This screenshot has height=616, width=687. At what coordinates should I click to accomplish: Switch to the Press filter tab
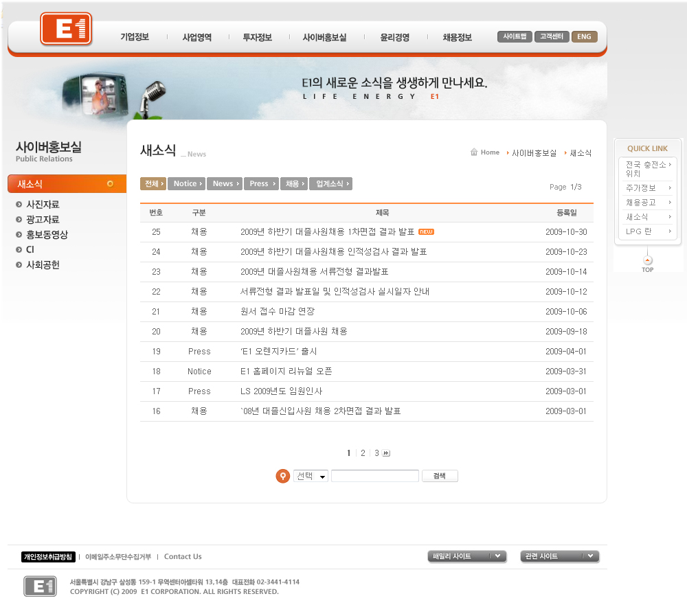click(261, 184)
